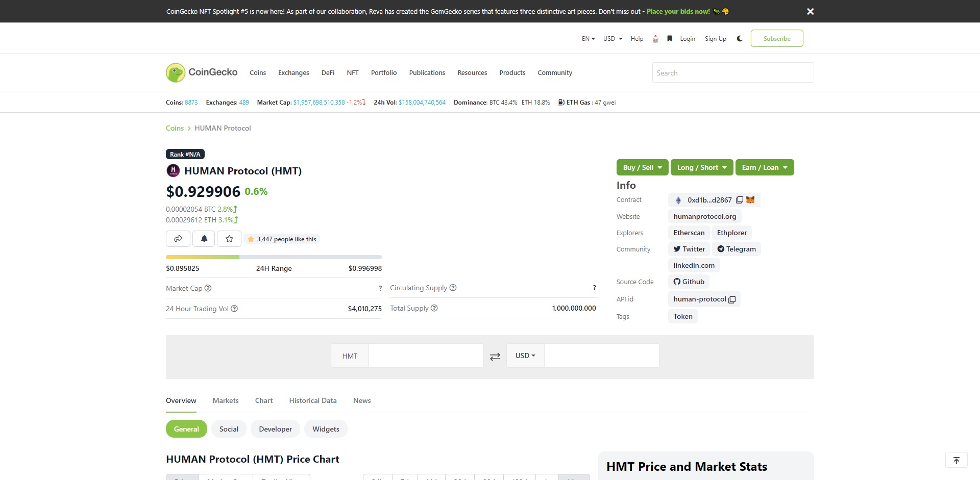Click the swap arrows in converter
Screen dimensions: 980x480
point(495,357)
